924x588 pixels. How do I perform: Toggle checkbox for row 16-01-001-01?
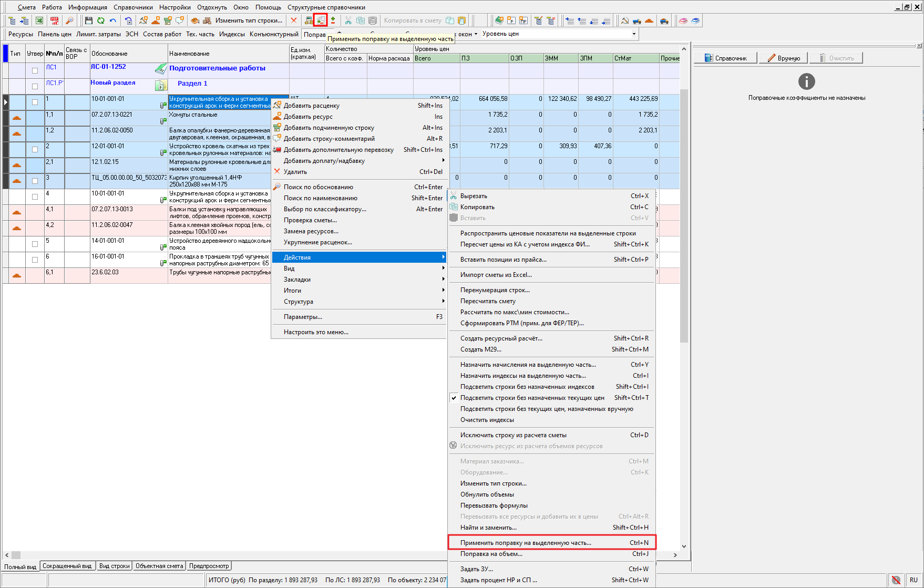click(x=35, y=260)
